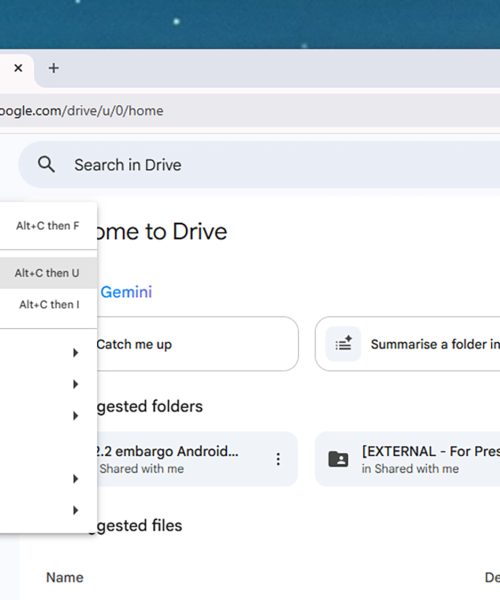Click the Gemini link
The height and width of the screenshot is (600, 500).
point(126,292)
